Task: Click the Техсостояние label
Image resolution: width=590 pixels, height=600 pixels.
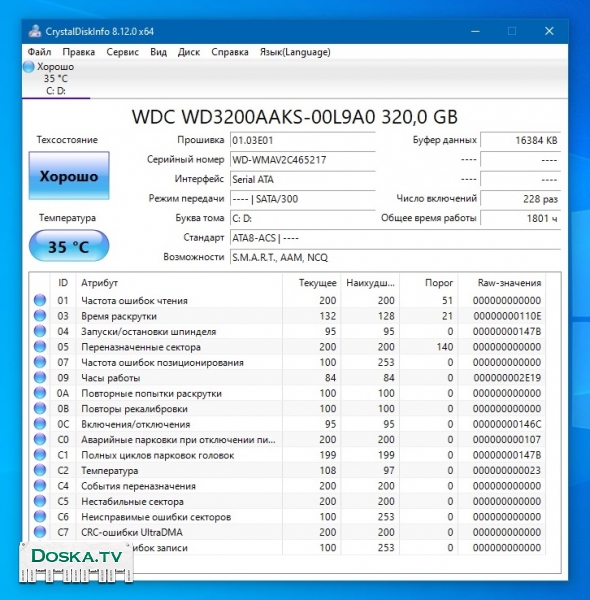Action: 67,140
